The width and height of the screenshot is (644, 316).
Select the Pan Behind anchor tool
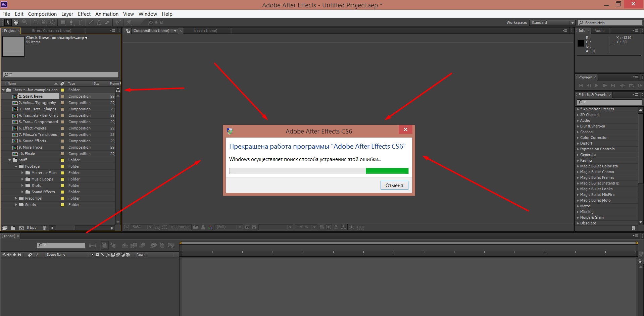[x=52, y=22]
